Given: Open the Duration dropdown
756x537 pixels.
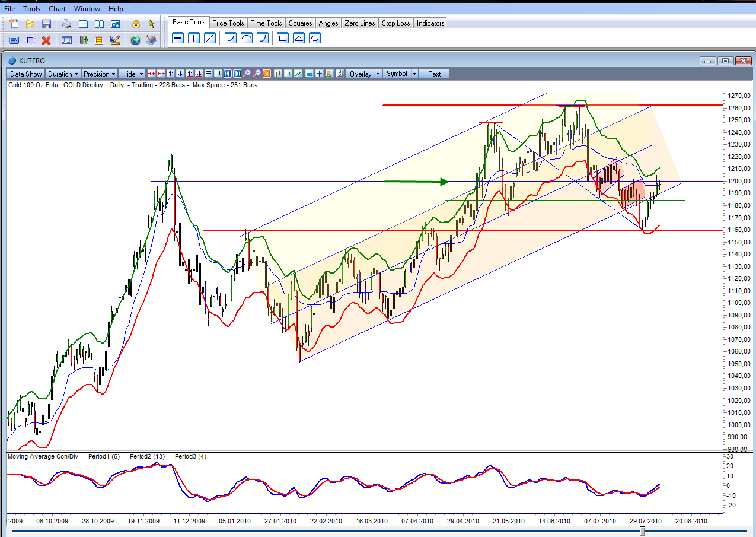Looking at the screenshot, I should click(x=63, y=74).
